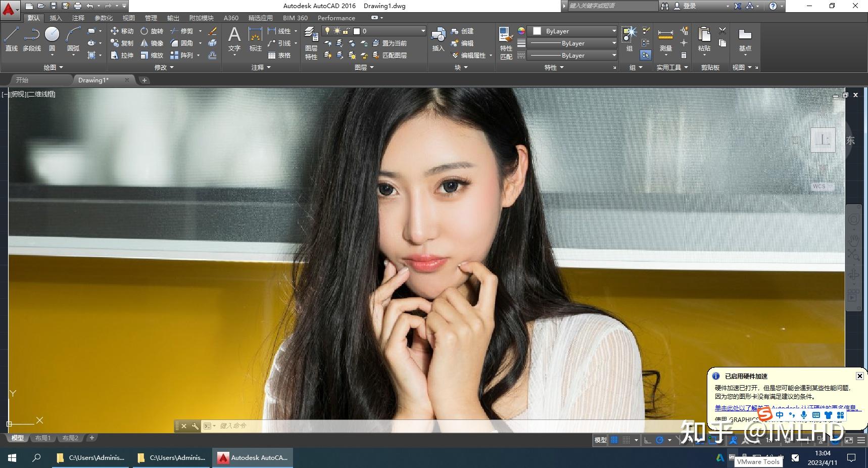Switch to the 插入 ribbon tab

tap(56, 18)
